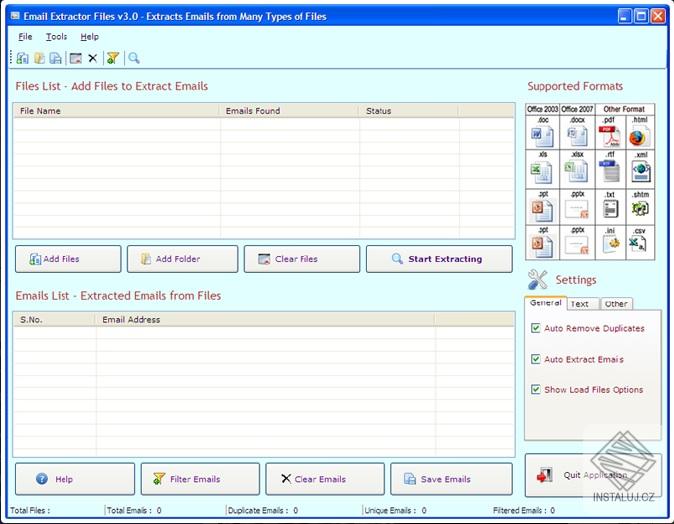The height and width of the screenshot is (524, 674).
Task: Toggle Show Load Files Options checkbox
Action: tap(536, 389)
